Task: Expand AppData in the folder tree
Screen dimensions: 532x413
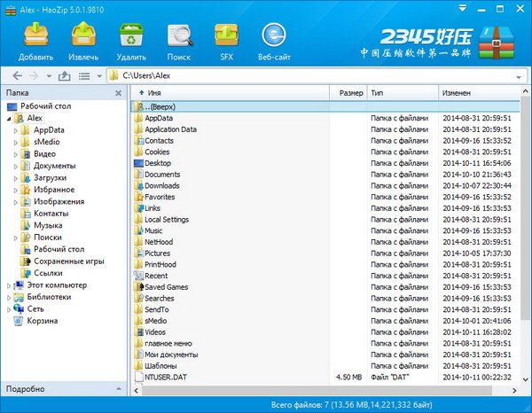Action: tap(16, 130)
